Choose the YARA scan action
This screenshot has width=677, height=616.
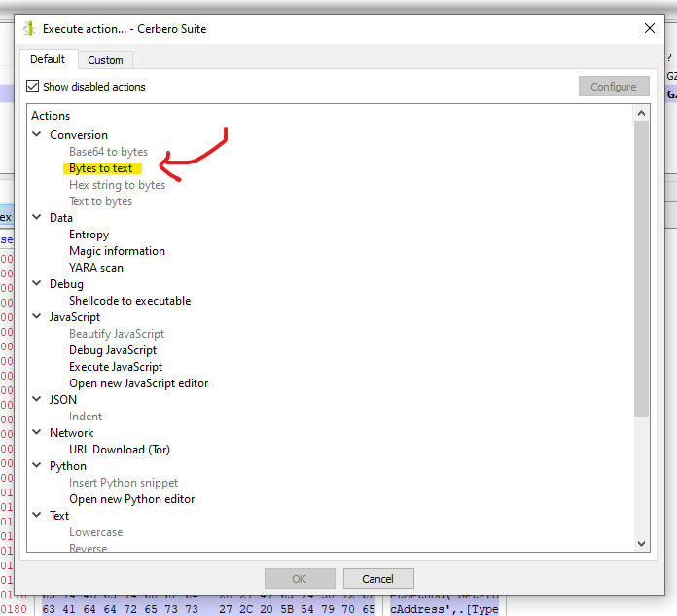[95, 268]
